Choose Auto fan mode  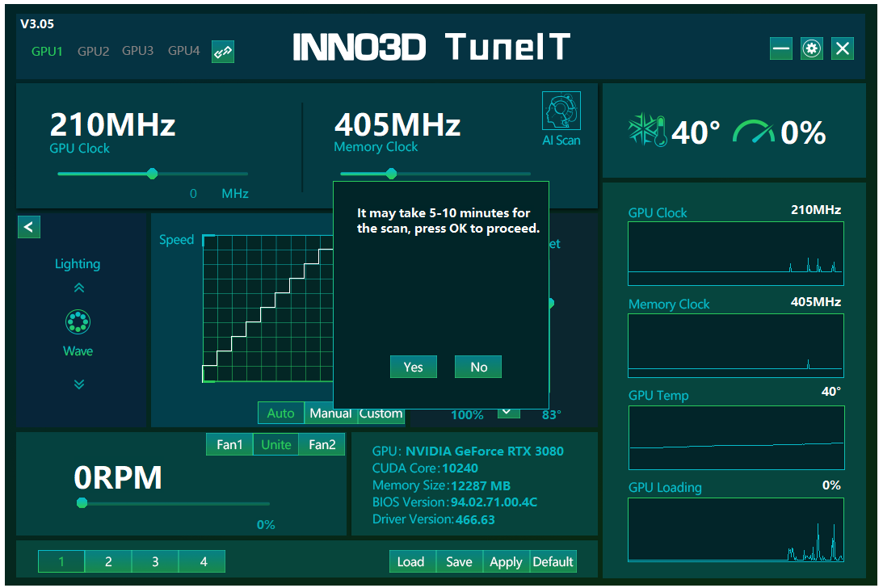coord(281,413)
